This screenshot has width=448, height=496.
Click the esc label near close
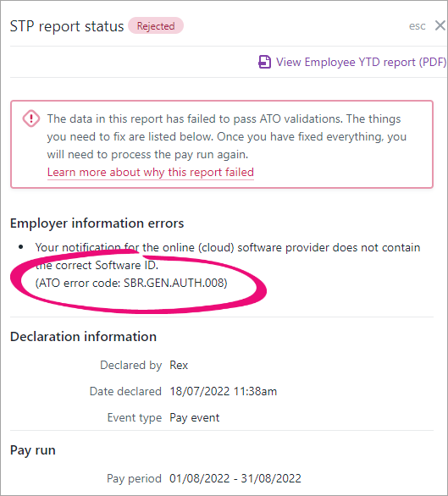tap(417, 26)
